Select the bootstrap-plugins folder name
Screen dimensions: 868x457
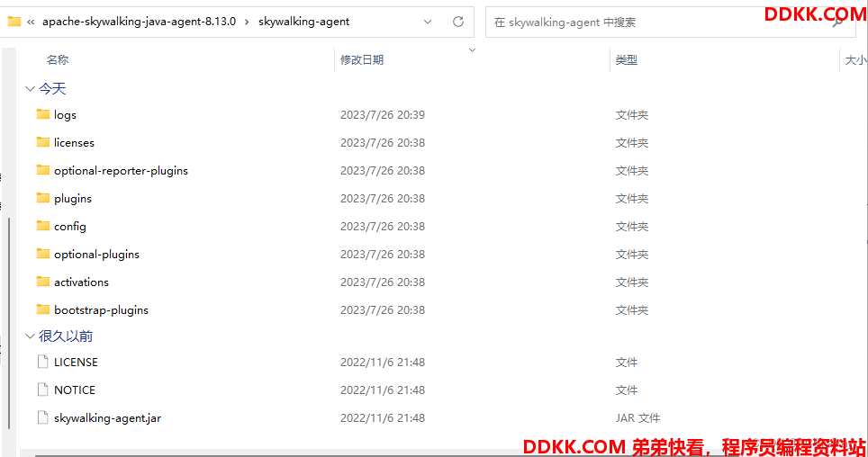point(102,309)
